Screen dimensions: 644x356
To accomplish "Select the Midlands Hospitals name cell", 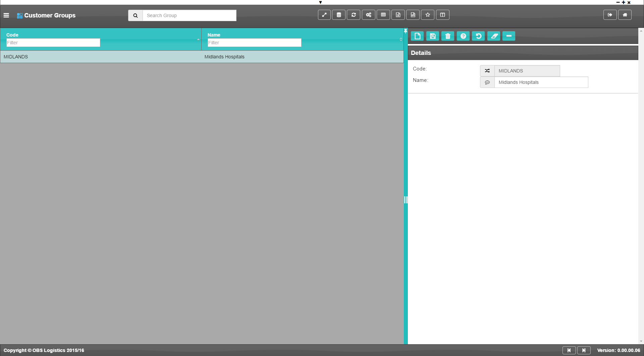I will pyautogui.click(x=302, y=57).
